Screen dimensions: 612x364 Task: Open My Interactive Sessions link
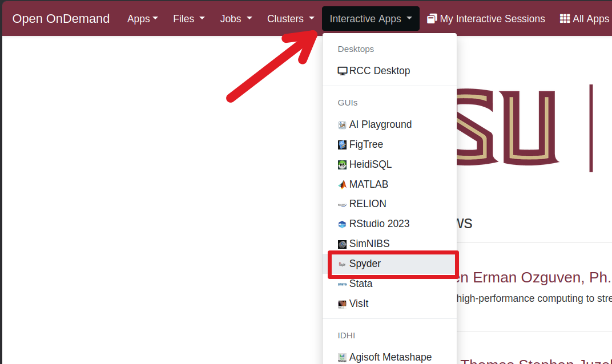pyautogui.click(x=486, y=19)
